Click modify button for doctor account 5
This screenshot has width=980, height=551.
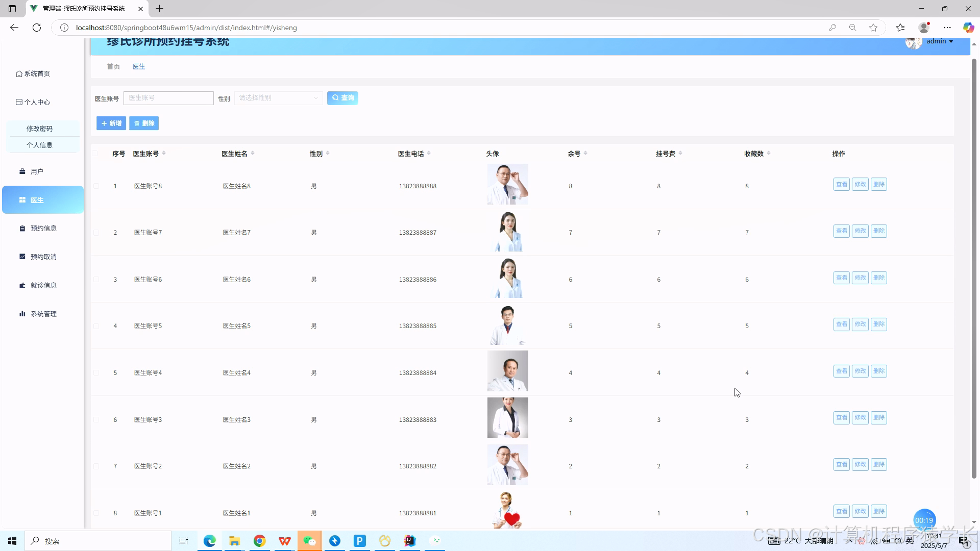[x=860, y=324]
